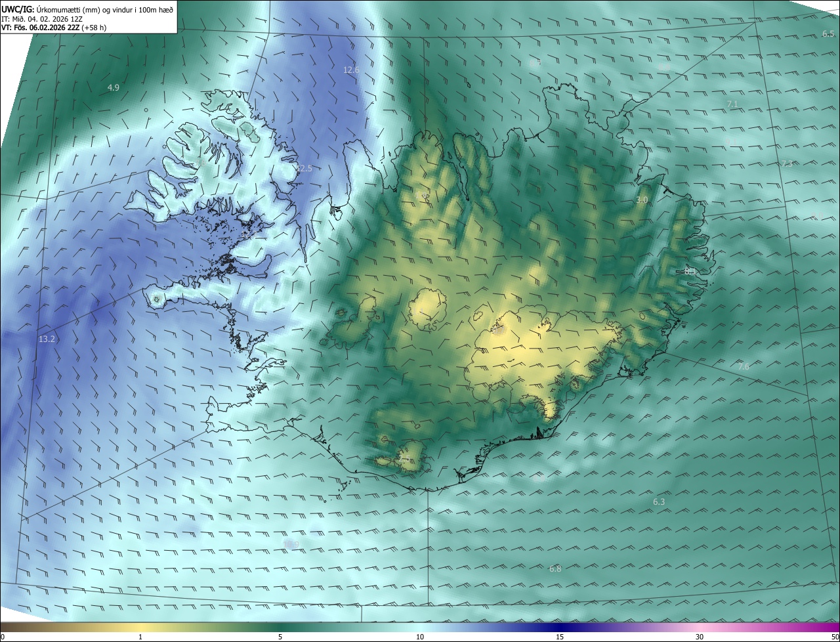Viewport: 840px width, 642px height.
Task: Click the 7.1 value label on the map
Action: (x=732, y=104)
